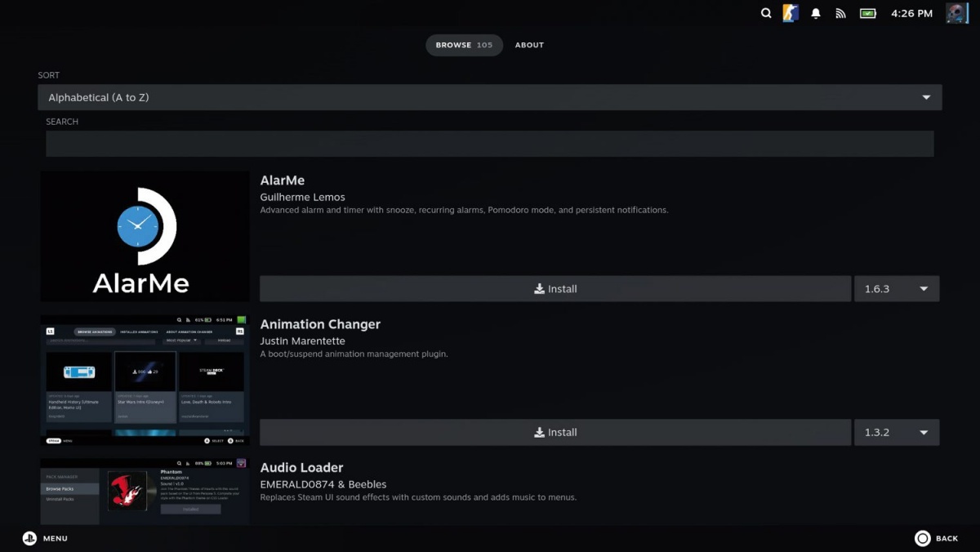This screenshot has height=552, width=980.
Task: Click the AlarMe logo thumbnail
Action: point(145,236)
